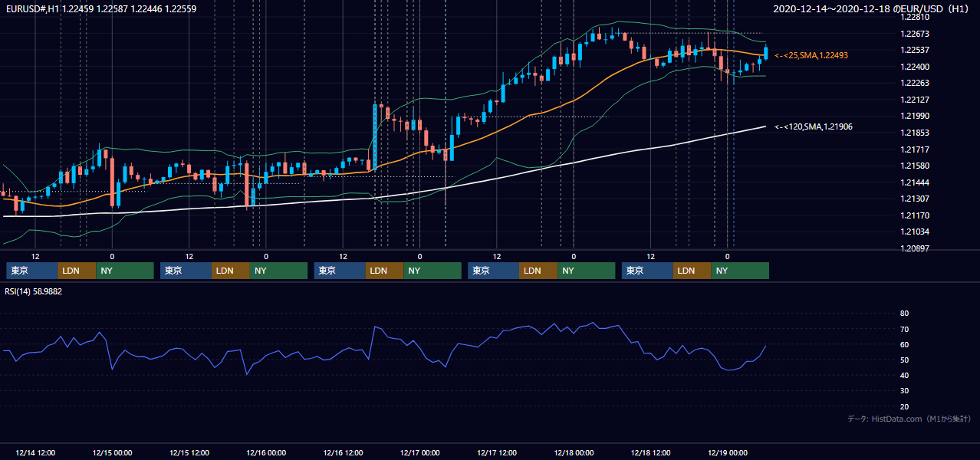Viewport: 980px width, 460px height.
Task: Click price axis value 1.21717
Action: coord(915,149)
